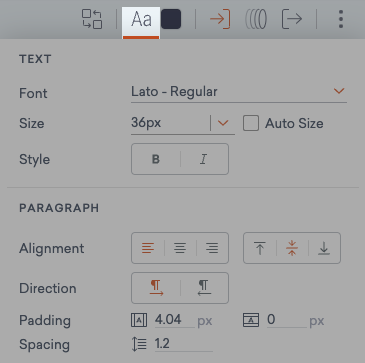The width and height of the screenshot is (365, 363).
Task: Align text vertically to bottom
Action: click(x=324, y=248)
